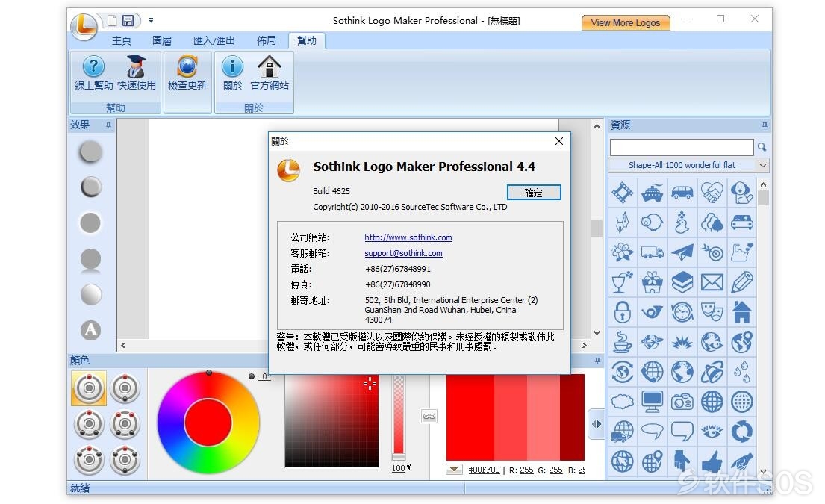Focus the resource search input field
Image resolution: width=825 pixels, height=504 pixels.
pyautogui.click(x=682, y=147)
